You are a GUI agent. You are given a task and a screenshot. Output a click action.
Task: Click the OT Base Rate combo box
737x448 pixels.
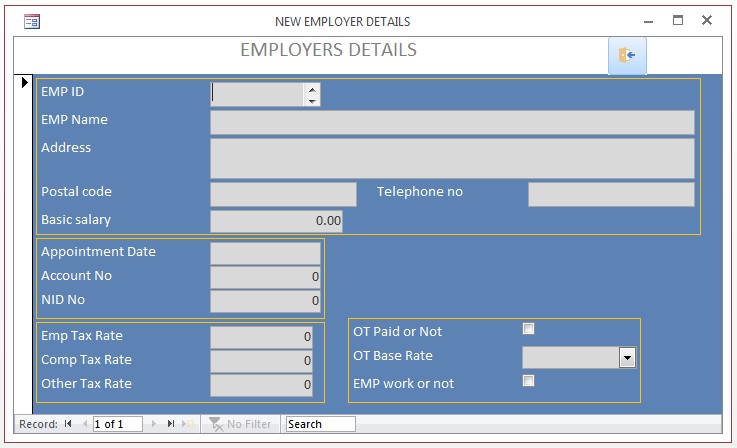pyautogui.click(x=579, y=358)
